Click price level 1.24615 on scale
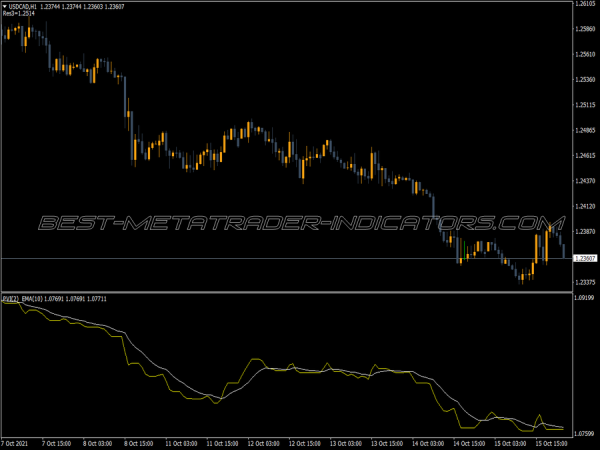Screen dimensions: 600x450 click(x=585, y=156)
